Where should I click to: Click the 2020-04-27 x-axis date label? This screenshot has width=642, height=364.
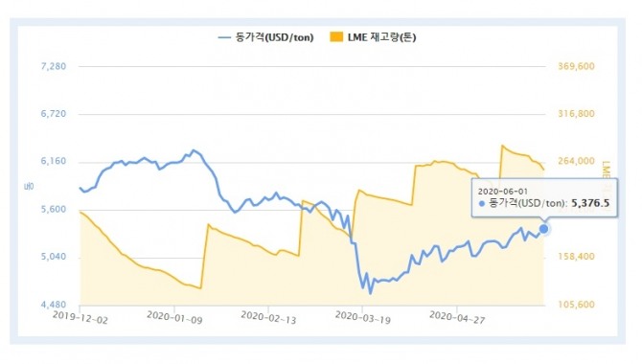click(x=457, y=317)
